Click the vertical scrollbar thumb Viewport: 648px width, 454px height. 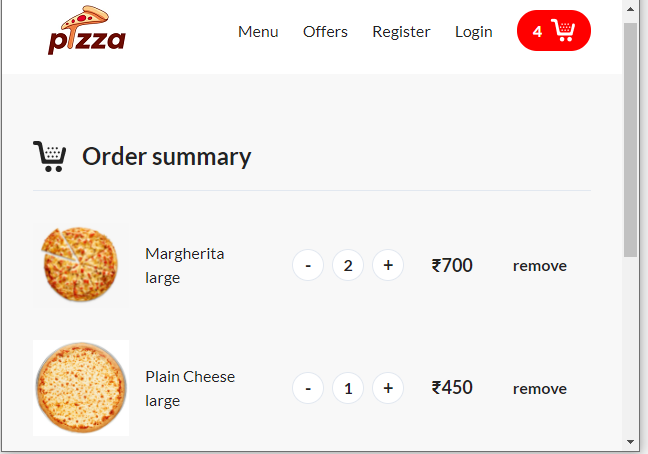point(630,140)
